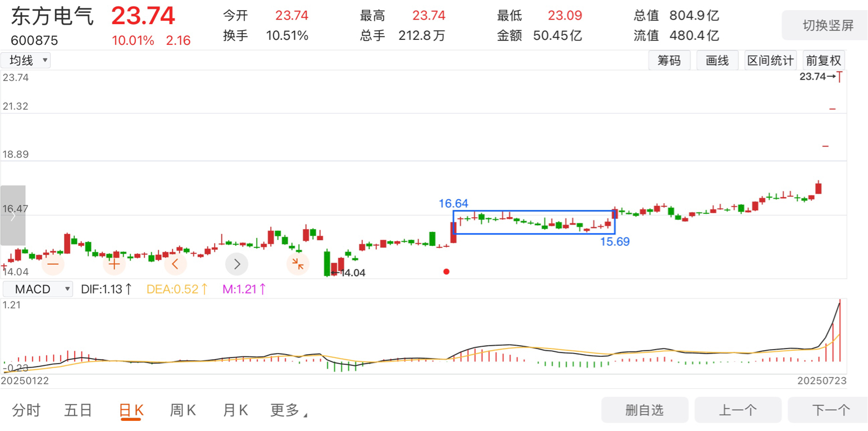Screen dimensions: 868x431
Task: Open the 均线 indicator dropdown
Action: (x=26, y=61)
